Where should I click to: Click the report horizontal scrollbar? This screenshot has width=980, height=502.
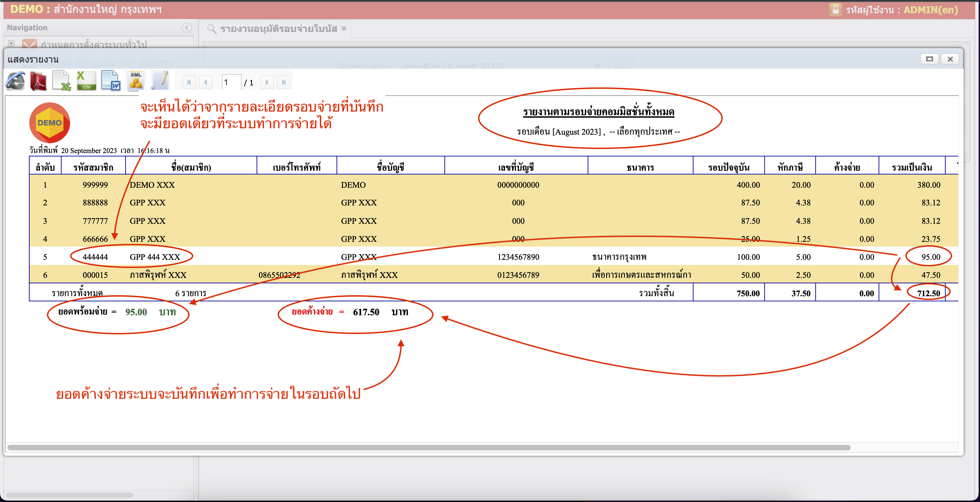coord(429,448)
